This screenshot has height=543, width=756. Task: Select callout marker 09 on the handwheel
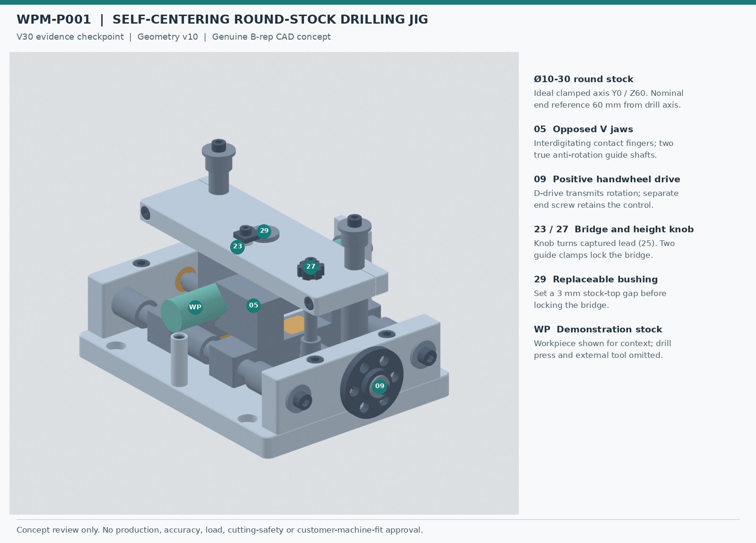[380, 386]
